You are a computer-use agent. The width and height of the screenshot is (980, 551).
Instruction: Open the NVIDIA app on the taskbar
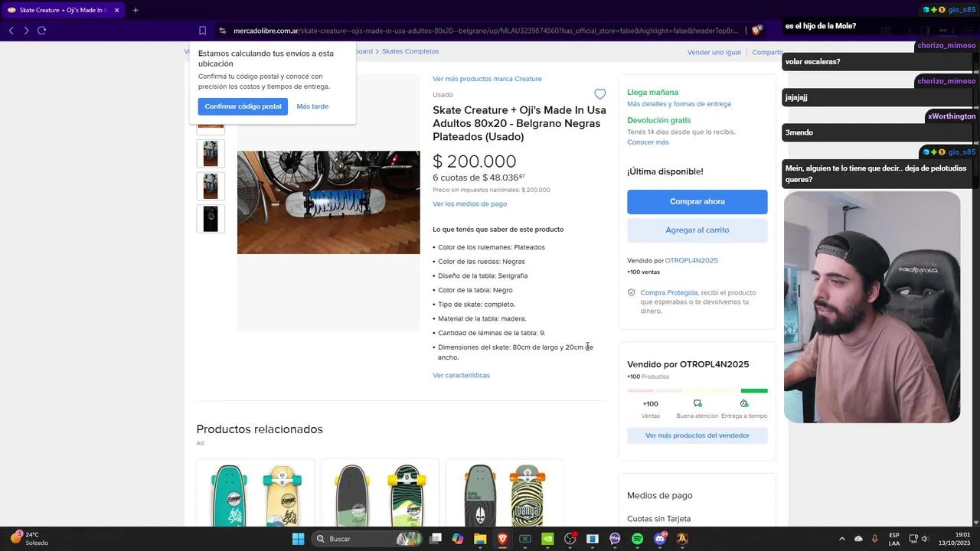547,539
